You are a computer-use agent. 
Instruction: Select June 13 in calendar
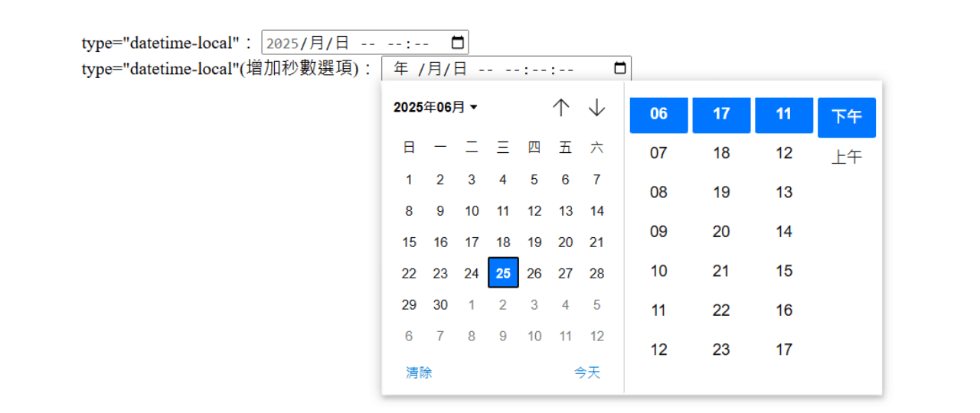click(x=565, y=210)
